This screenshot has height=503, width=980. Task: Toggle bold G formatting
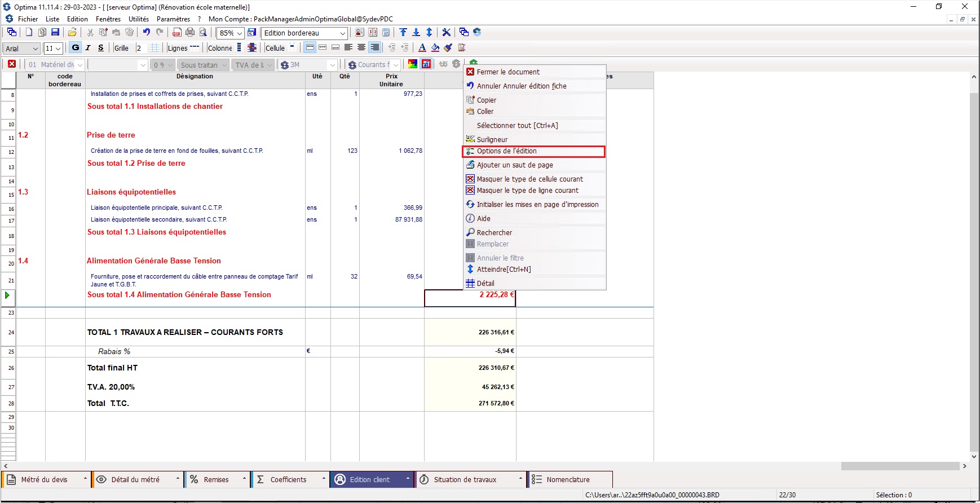click(x=76, y=48)
